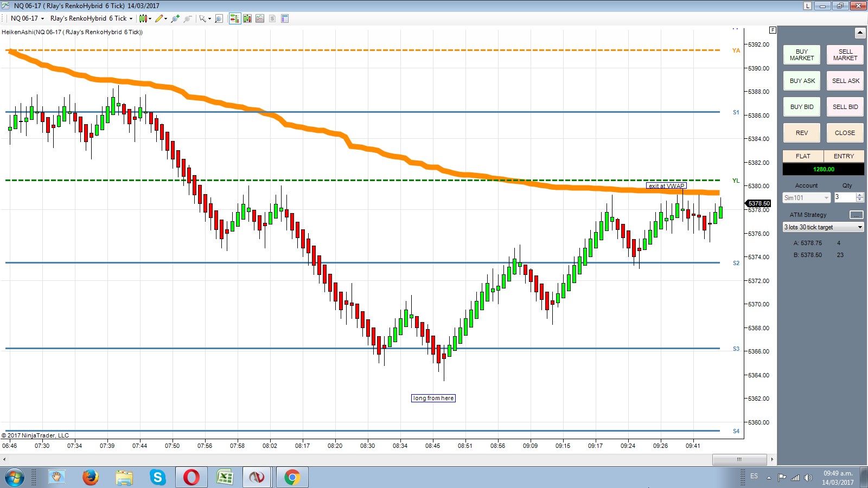Image resolution: width=868 pixels, height=488 pixels.
Task: Open Firefox from the taskbar
Action: coord(91,478)
